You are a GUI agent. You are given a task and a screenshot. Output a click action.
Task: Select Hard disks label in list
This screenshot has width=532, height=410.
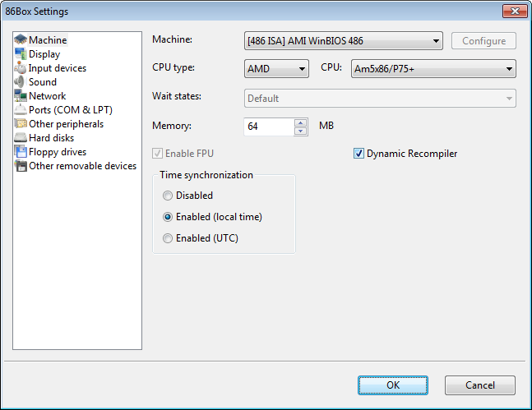pyautogui.click(x=51, y=138)
